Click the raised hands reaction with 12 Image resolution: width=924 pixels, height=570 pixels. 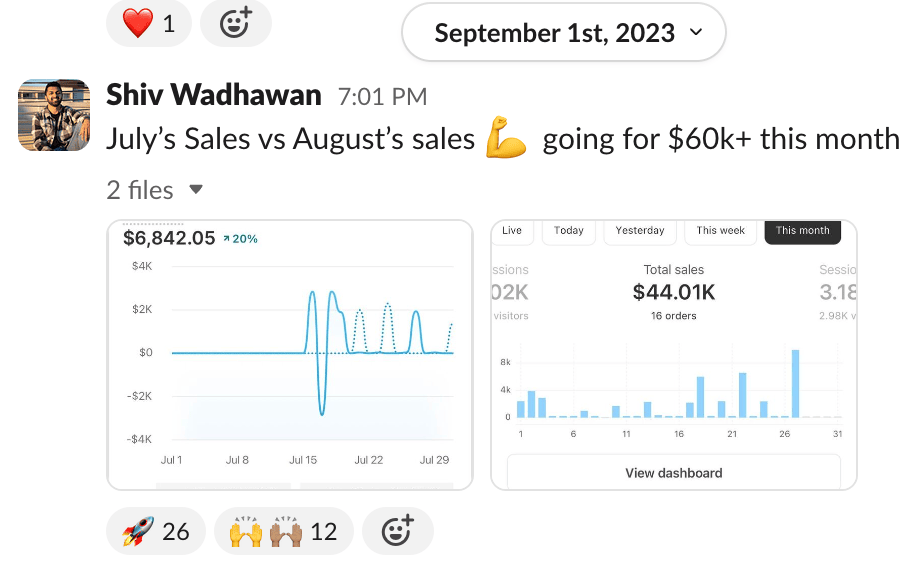[283, 531]
